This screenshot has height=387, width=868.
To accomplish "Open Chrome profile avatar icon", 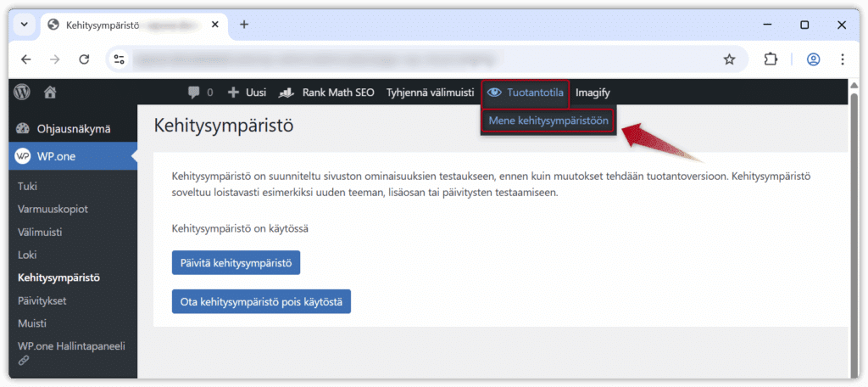I will point(814,59).
